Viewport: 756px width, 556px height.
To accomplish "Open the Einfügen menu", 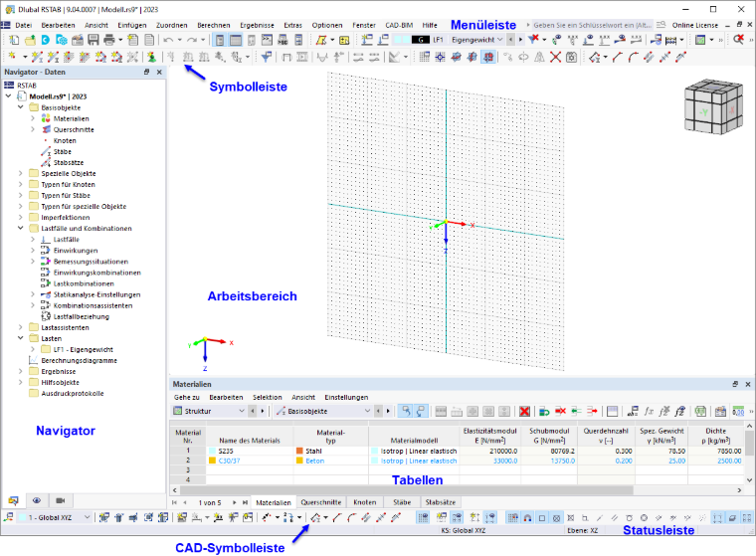I will [x=131, y=25].
